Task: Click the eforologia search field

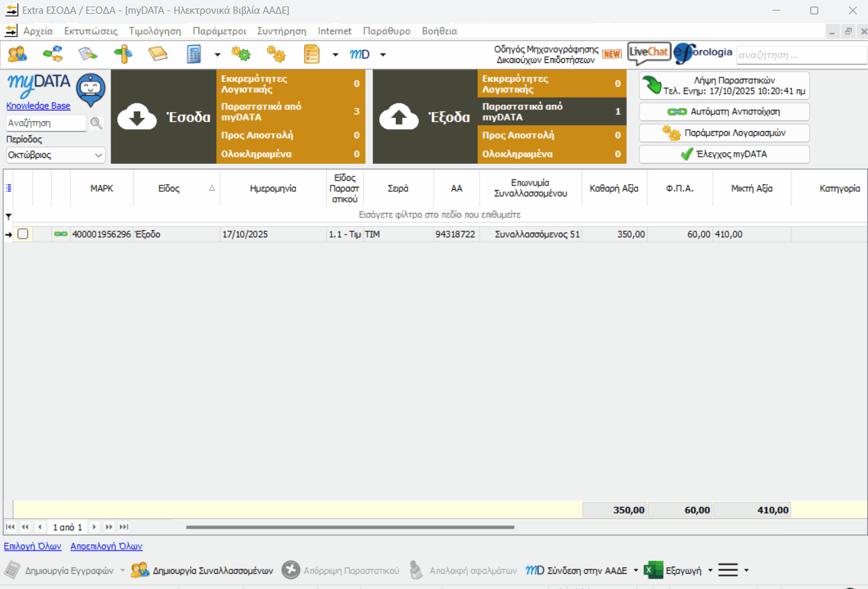Action: [x=801, y=55]
